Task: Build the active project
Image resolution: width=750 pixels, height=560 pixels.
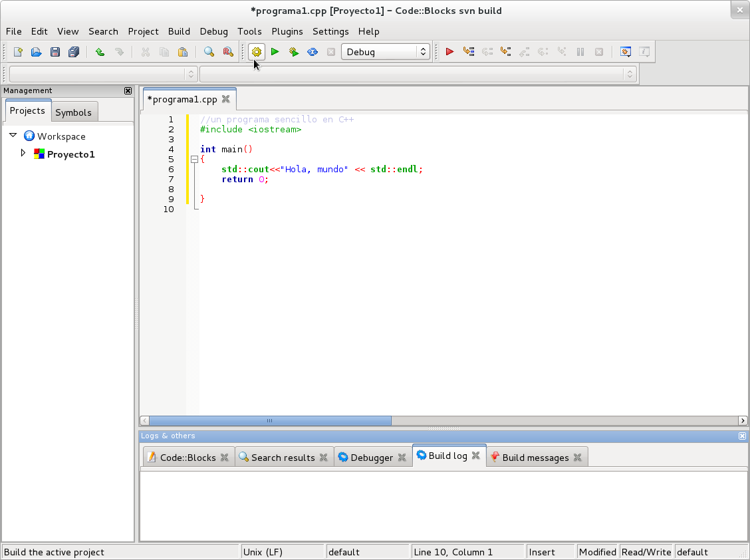Action: (257, 51)
